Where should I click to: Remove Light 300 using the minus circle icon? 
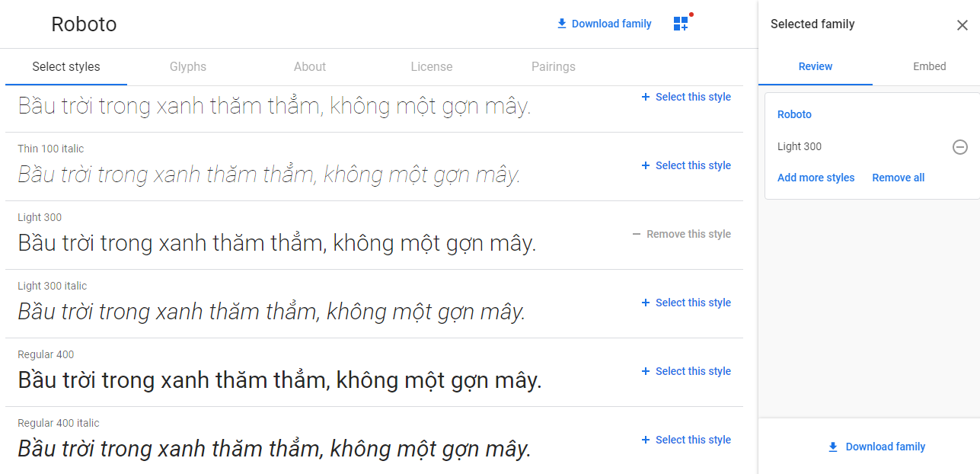click(960, 147)
